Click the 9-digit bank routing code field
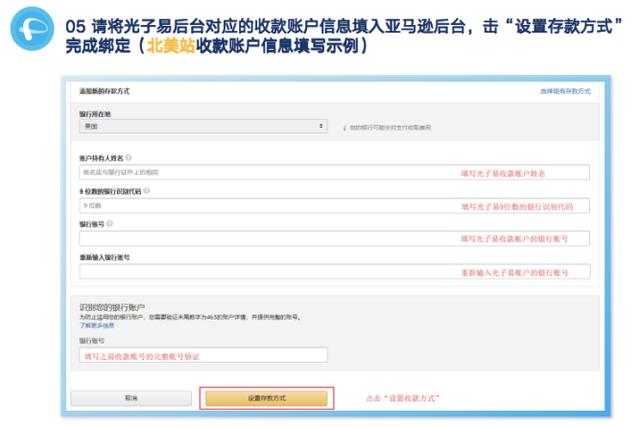 click(334, 206)
